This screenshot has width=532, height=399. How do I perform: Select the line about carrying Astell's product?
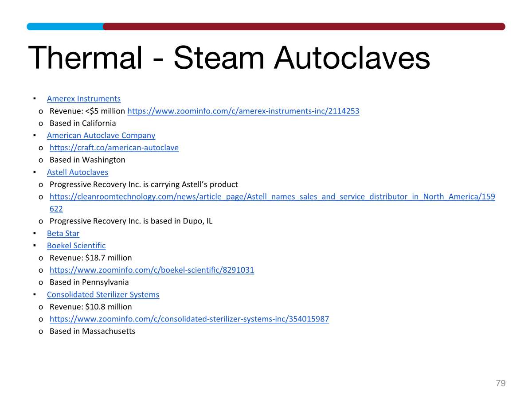(144, 184)
